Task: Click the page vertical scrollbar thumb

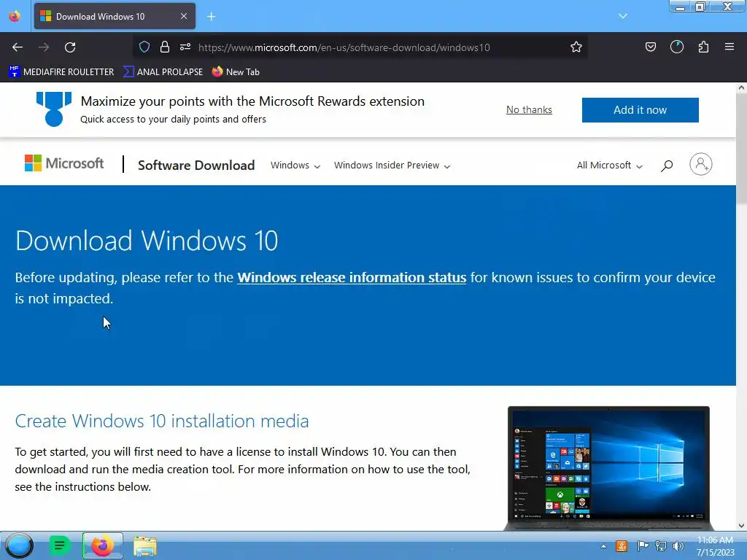Action: 741,148
